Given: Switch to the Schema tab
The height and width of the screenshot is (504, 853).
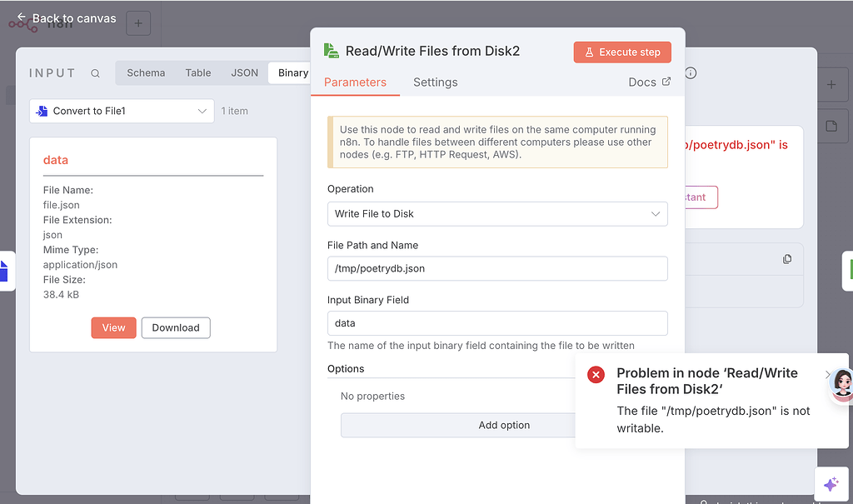Looking at the screenshot, I should click(146, 72).
